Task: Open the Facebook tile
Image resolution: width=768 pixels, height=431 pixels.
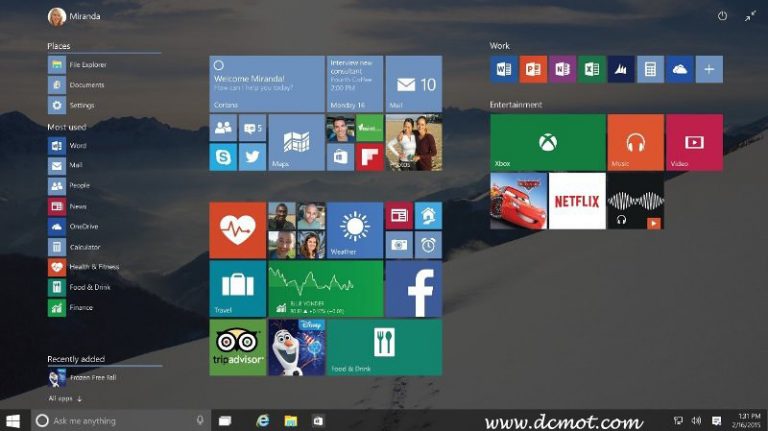Action: (413, 289)
